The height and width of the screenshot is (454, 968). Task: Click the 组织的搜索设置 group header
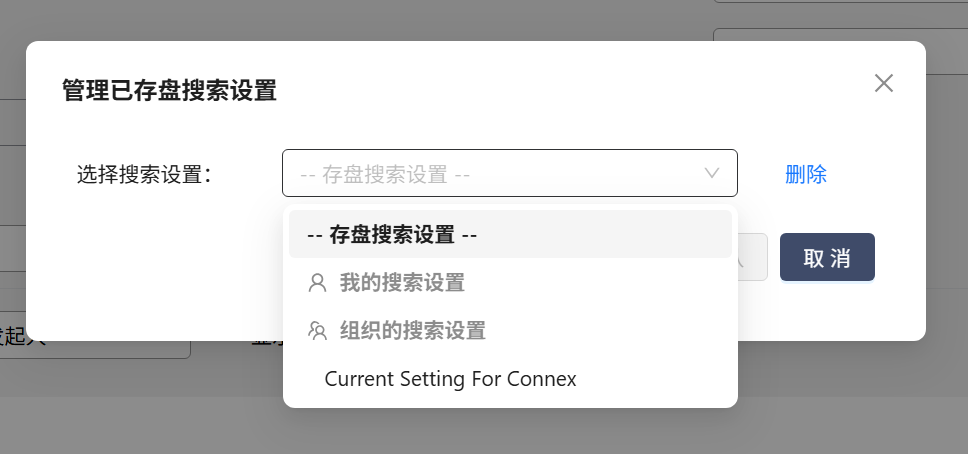click(412, 330)
